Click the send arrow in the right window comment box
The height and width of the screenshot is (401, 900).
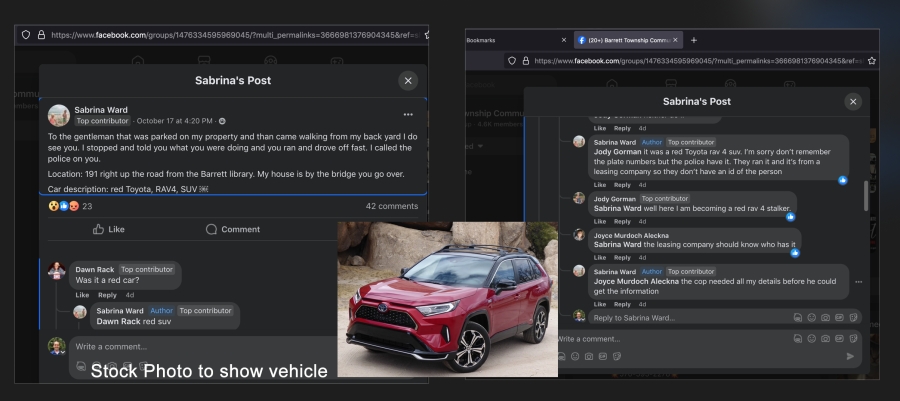click(x=850, y=356)
